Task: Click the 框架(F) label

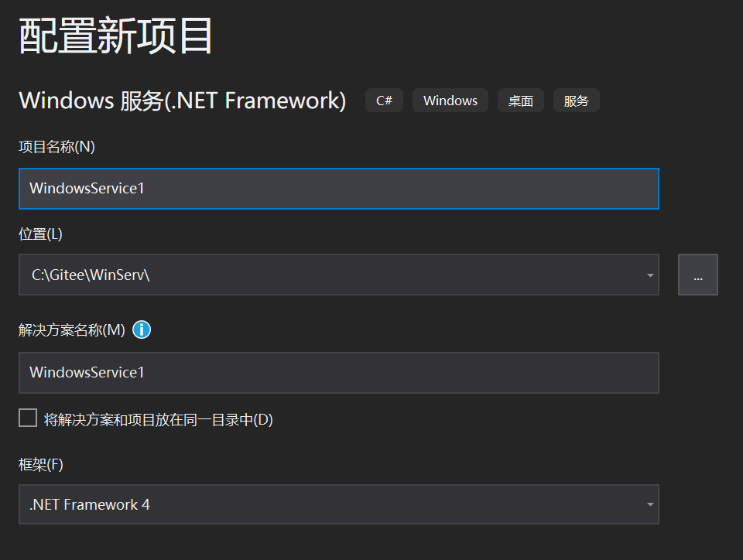Action: (41, 464)
